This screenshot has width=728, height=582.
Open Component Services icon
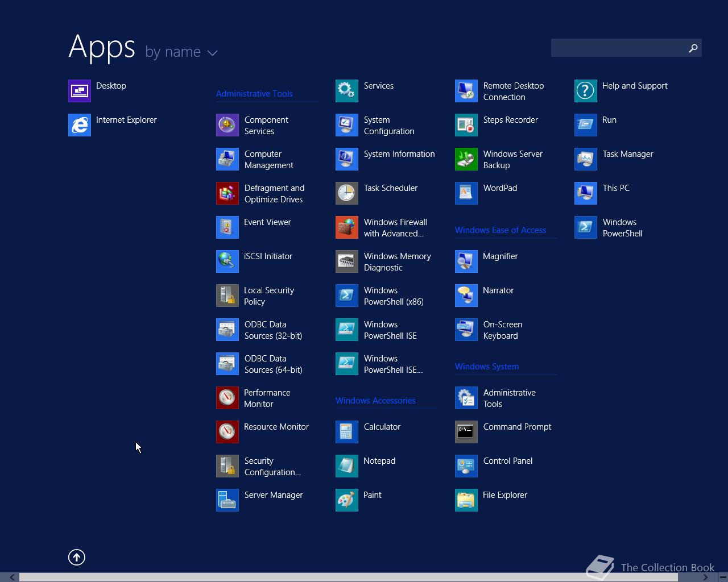coord(227,125)
